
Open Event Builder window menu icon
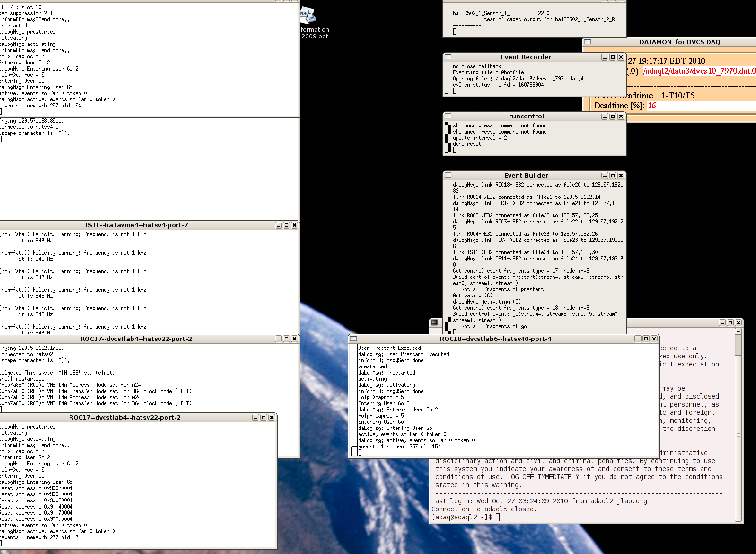(x=448, y=175)
